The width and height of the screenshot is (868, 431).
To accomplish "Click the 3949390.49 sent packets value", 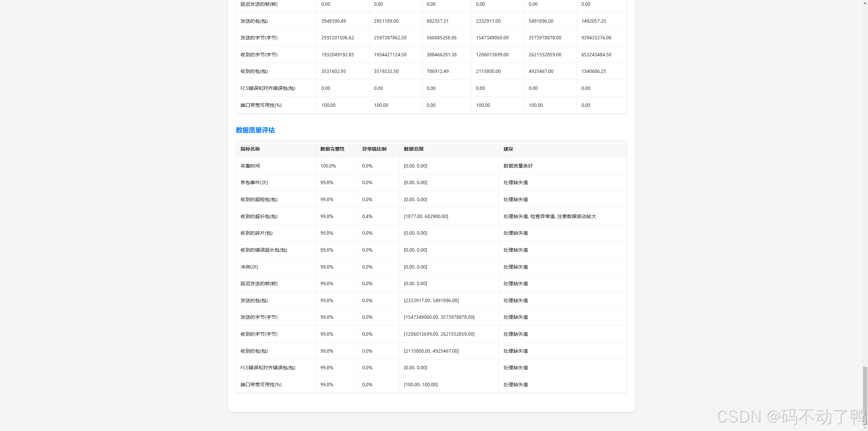I will [x=333, y=21].
